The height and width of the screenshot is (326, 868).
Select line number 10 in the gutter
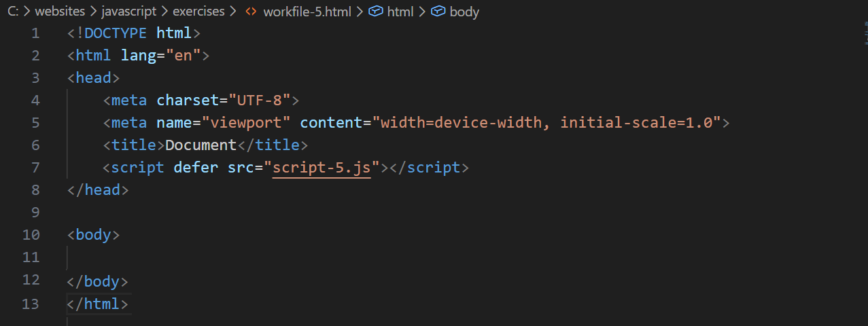(31, 235)
